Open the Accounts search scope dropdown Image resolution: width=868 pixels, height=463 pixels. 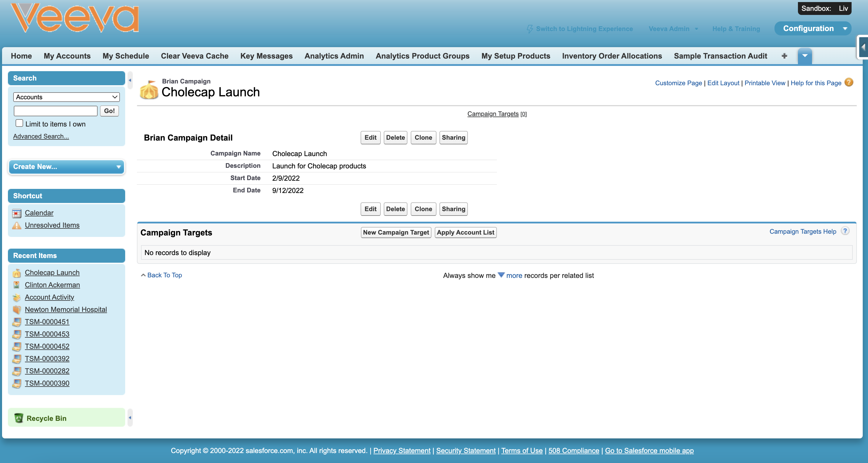[x=66, y=97]
